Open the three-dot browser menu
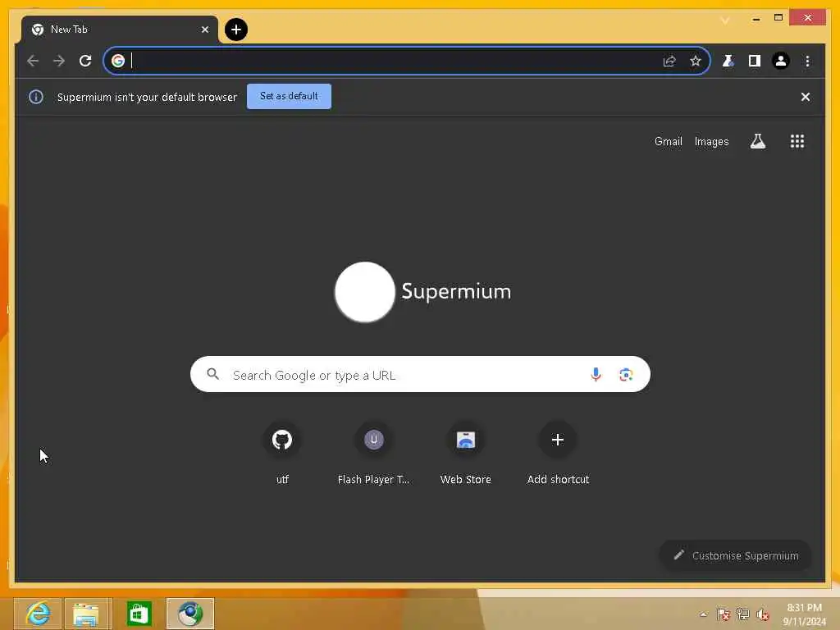840x630 pixels. tap(807, 61)
